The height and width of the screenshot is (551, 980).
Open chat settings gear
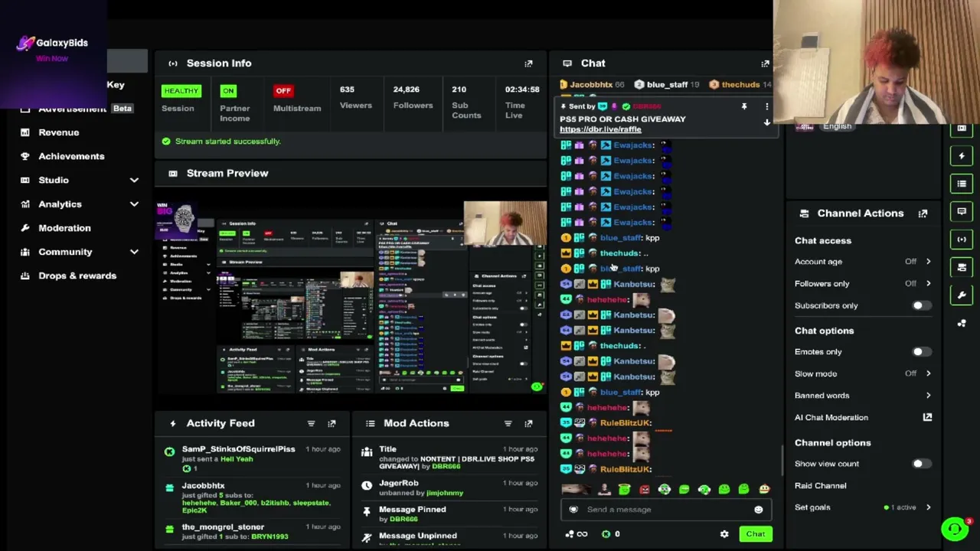[x=724, y=534]
